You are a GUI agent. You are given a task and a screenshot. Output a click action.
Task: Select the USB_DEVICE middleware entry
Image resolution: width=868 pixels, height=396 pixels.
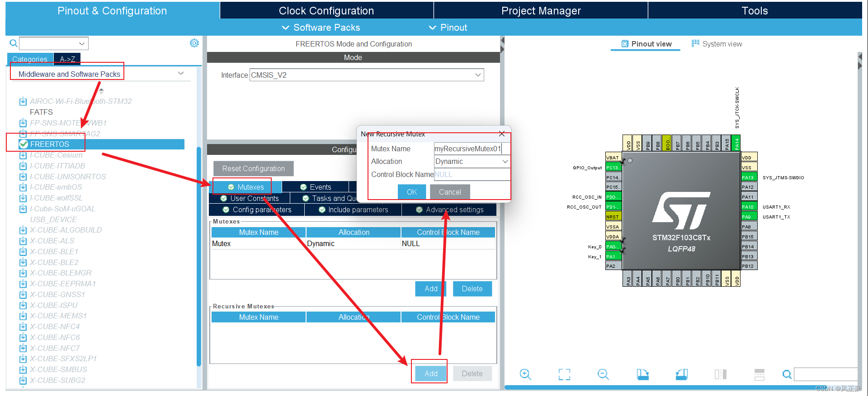[53, 219]
